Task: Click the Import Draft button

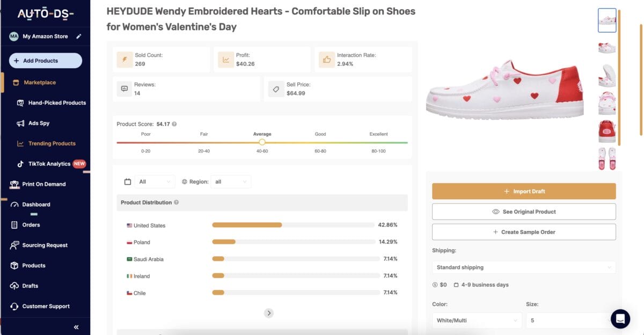Action: [x=523, y=191]
